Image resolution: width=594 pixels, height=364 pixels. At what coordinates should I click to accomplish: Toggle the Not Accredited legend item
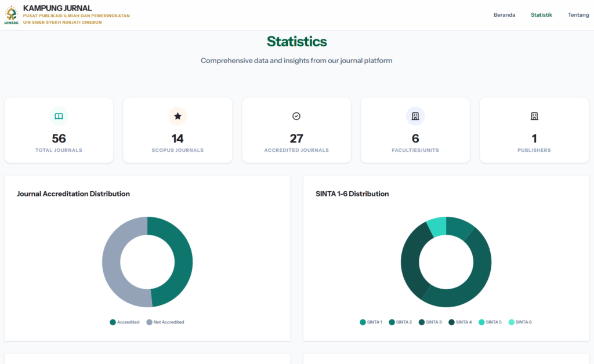pyautogui.click(x=165, y=322)
